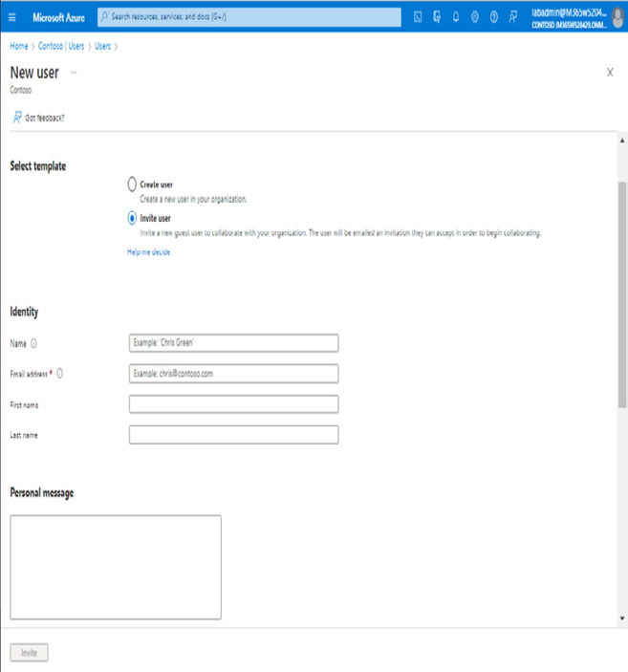The height and width of the screenshot is (672, 628).
Task: Click the Personal message heading
Action: [42, 493]
